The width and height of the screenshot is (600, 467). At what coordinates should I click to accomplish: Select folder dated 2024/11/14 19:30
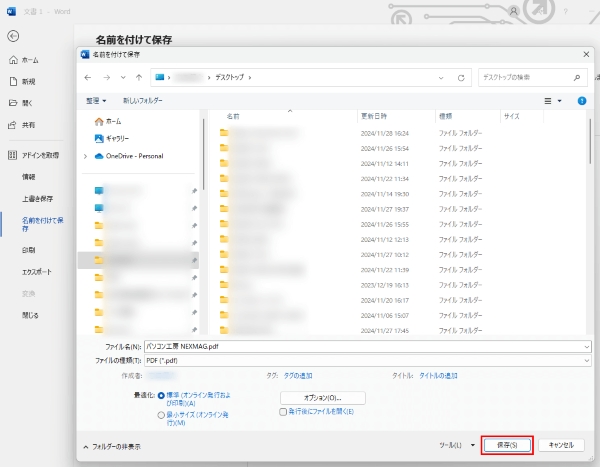pos(352,194)
